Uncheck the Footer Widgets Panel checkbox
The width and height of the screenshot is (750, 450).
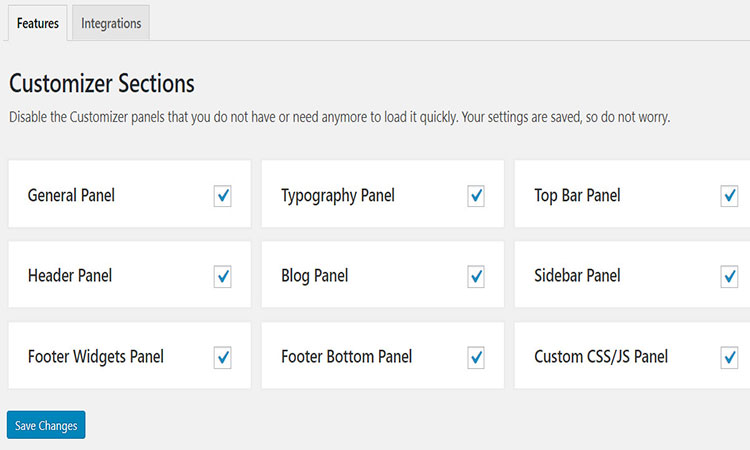[222, 357]
